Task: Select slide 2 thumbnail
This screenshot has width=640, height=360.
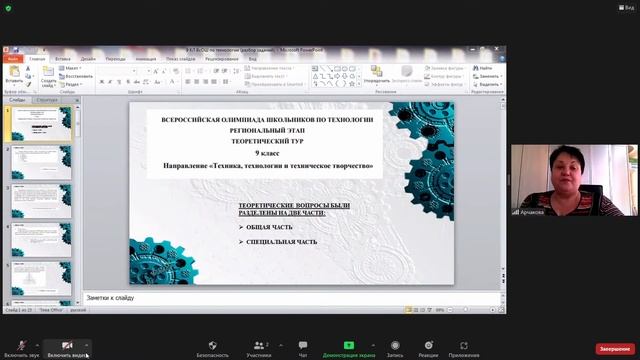Action: tap(41, 162)
